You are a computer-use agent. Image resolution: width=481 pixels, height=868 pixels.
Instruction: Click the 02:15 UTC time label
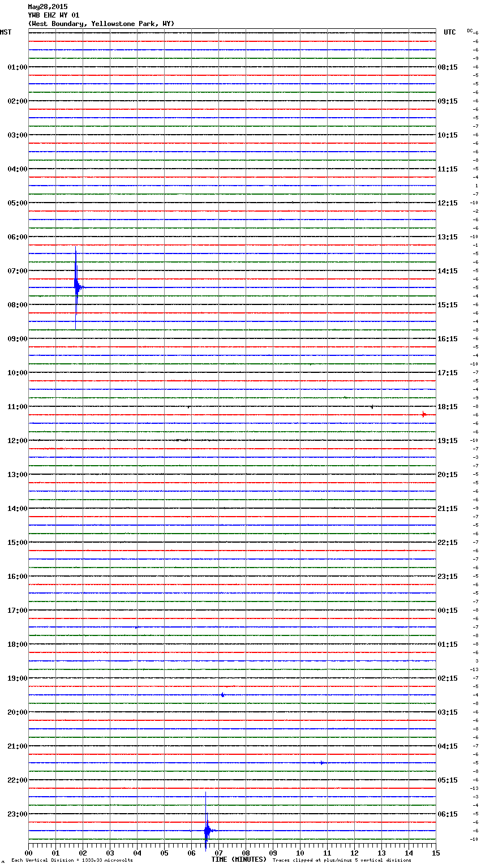(448, 678)
